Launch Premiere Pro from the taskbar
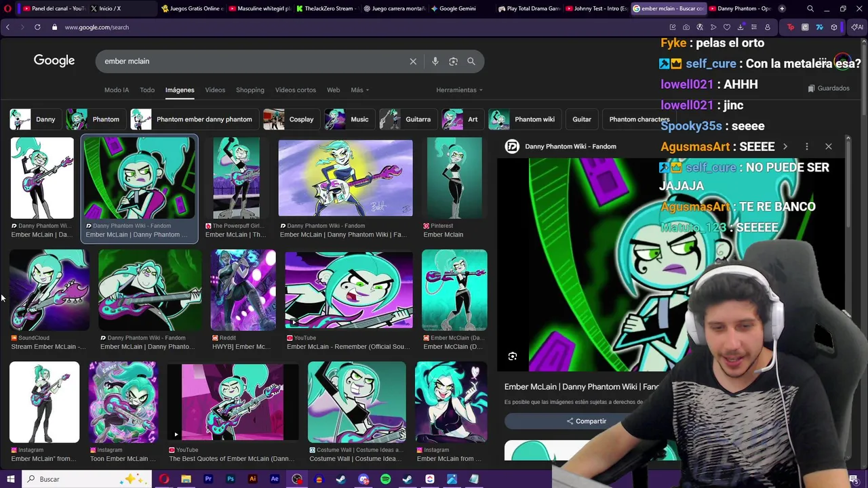Viewport: 868px width, 488px height. click(x=208, y=479)
